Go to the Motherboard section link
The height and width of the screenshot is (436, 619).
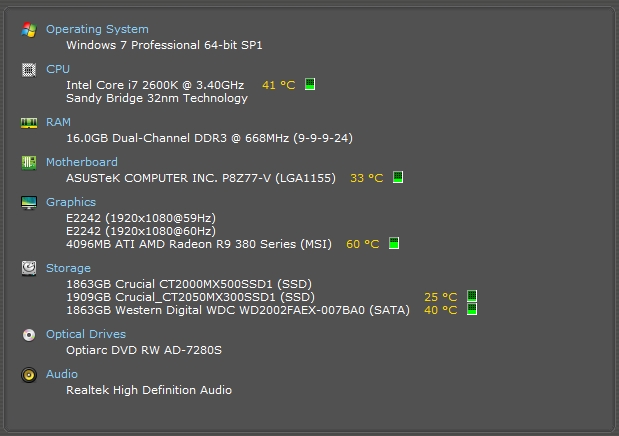pyautogui.click(x=81, y=162)
